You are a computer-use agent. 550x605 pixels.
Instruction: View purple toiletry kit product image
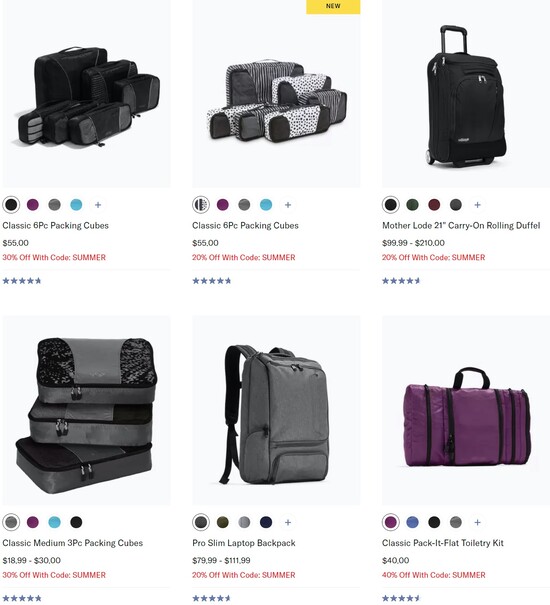coord(466,411)
